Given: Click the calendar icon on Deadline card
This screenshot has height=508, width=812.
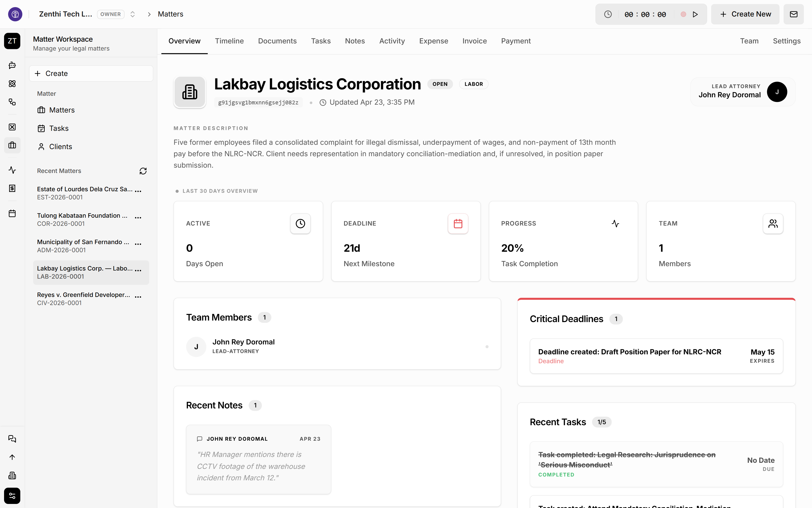Looking at the screenshot, I should 458,224.
